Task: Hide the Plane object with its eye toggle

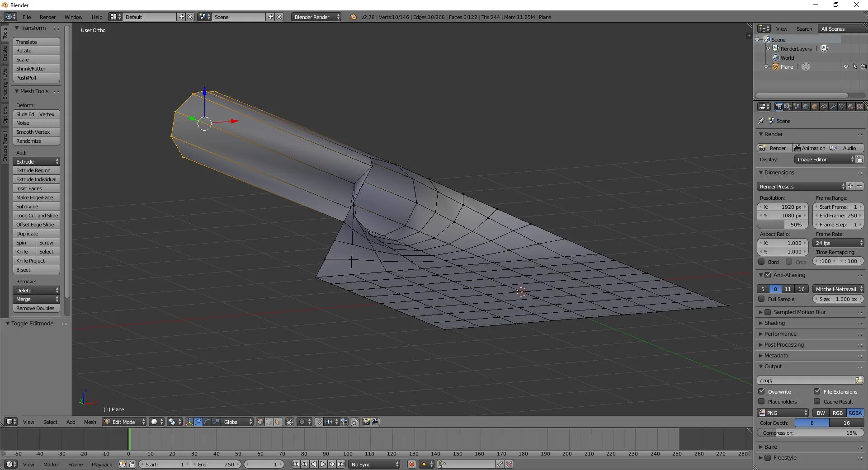Action: [845, 66]
